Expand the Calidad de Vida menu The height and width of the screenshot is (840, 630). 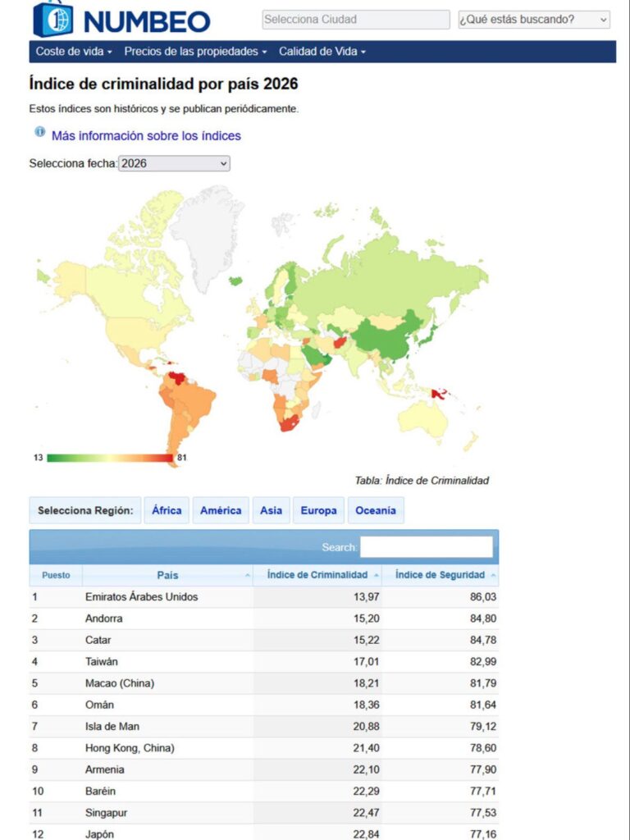click(x=322, y=52)
